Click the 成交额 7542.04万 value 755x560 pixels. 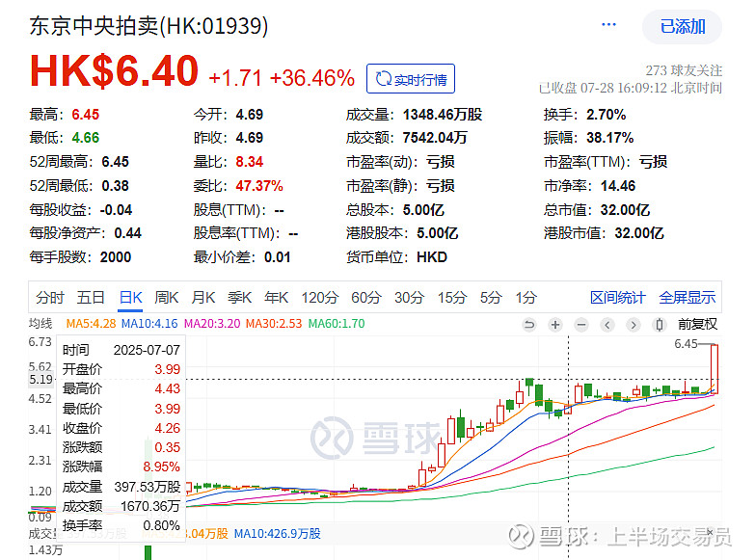(x=435, y=138)
